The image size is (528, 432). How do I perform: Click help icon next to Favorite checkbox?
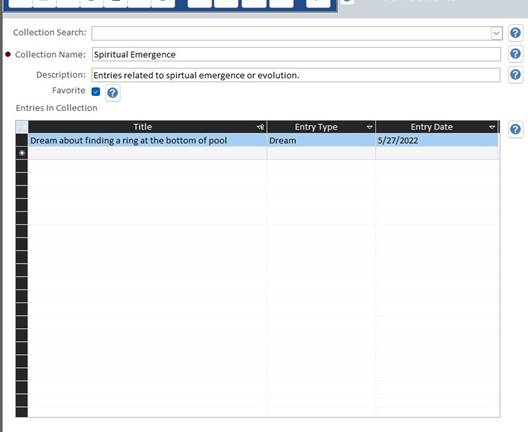[112, 93]
